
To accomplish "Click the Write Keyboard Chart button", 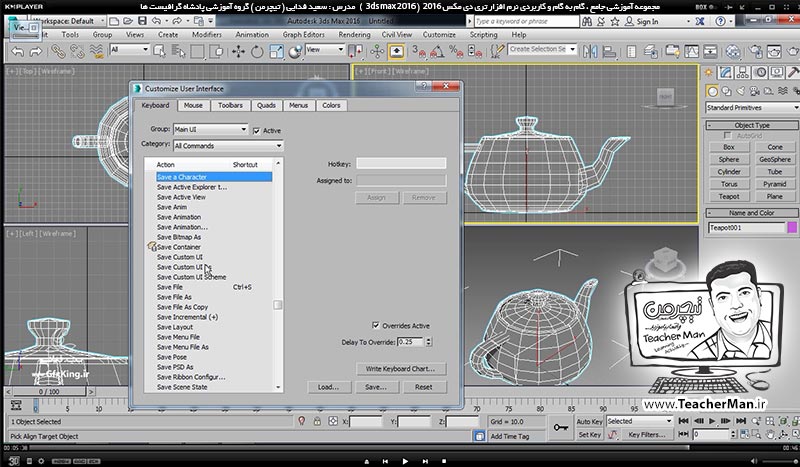I will click(401, 368).
